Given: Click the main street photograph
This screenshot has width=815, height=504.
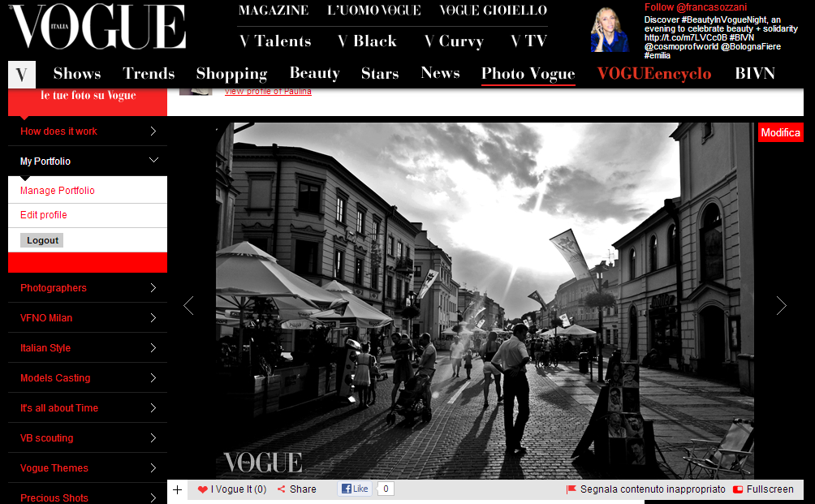Looking at the screenshot, I should coord(485,301).
